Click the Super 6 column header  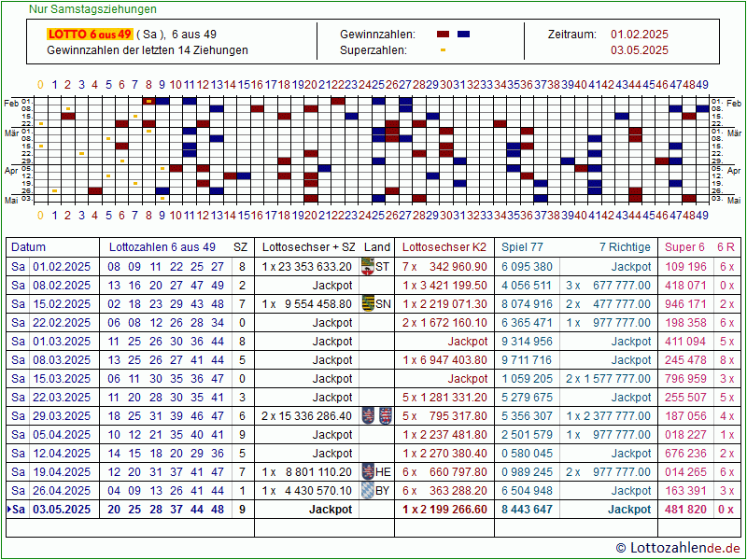(x=684, y=247)
